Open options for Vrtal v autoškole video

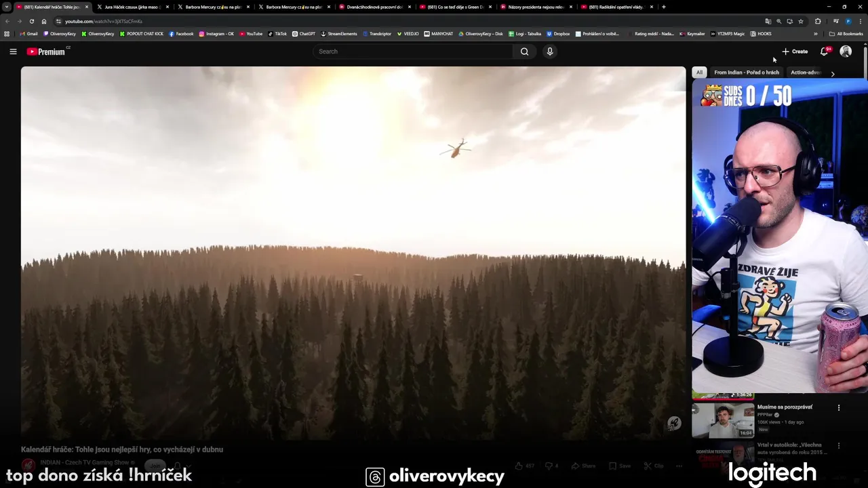[x=839, y=446]
